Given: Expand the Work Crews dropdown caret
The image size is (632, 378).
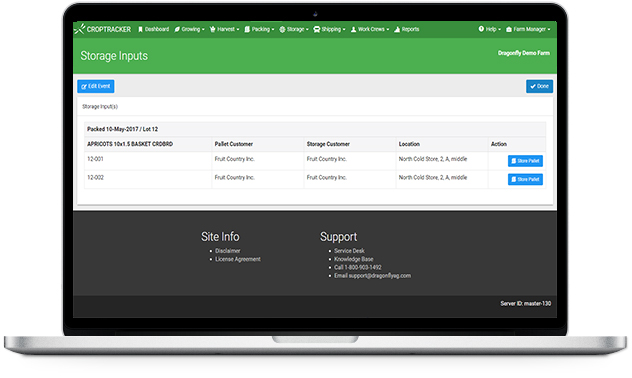Looking at the screenshot, I should [388, 29].
